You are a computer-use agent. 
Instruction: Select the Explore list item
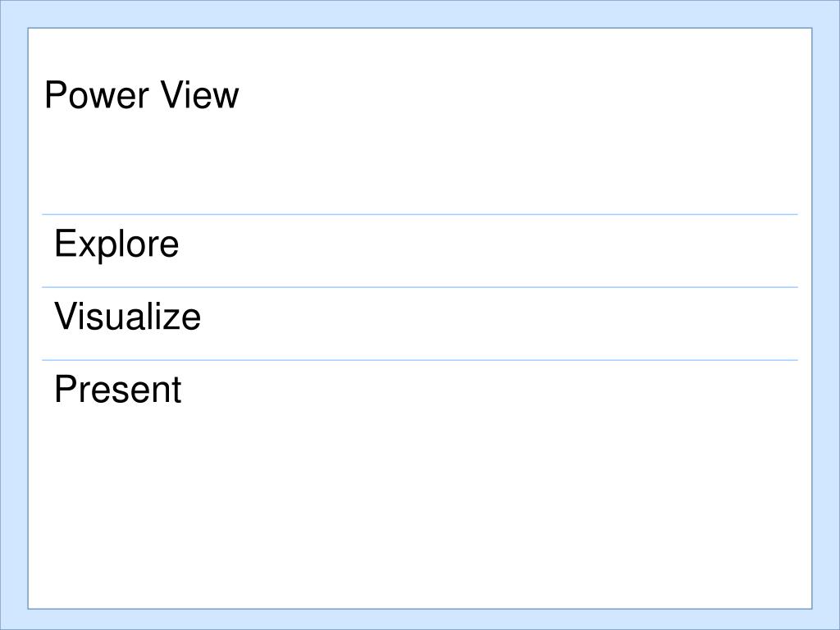[x=116, y=244]
